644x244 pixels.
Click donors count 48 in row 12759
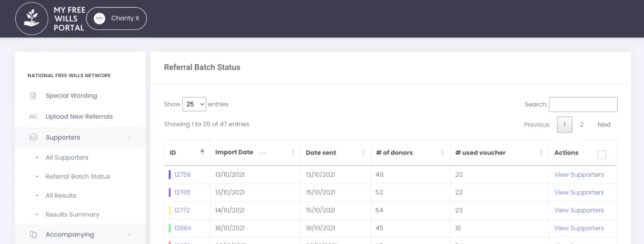pyautogui.click(x=379, y=174)
